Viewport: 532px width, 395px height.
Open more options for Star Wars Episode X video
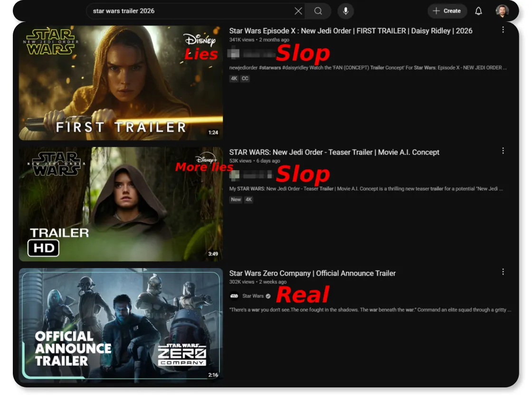pyautogui.click(x=503, y=30)
